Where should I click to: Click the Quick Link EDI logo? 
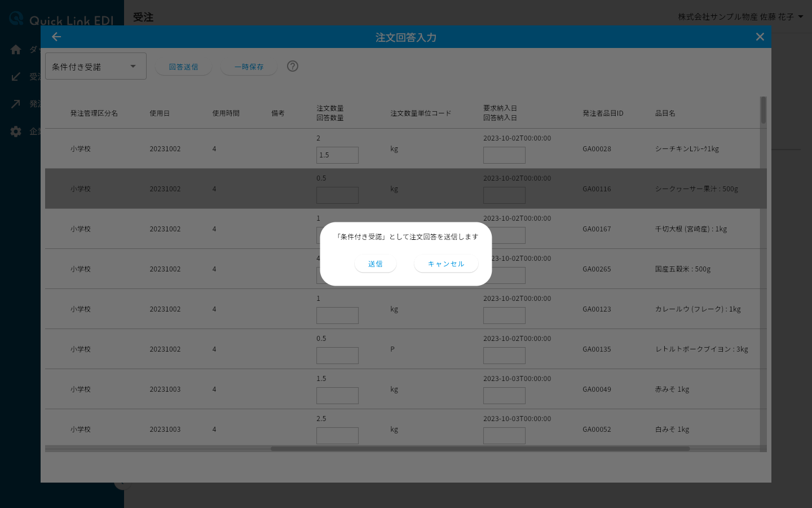(x=62, y=19)
